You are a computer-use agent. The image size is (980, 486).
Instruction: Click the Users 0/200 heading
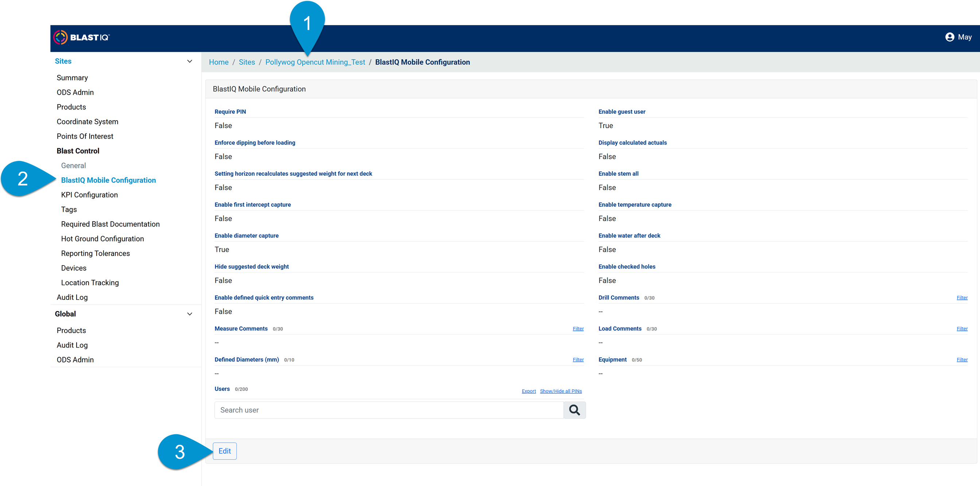coord(231,389)
